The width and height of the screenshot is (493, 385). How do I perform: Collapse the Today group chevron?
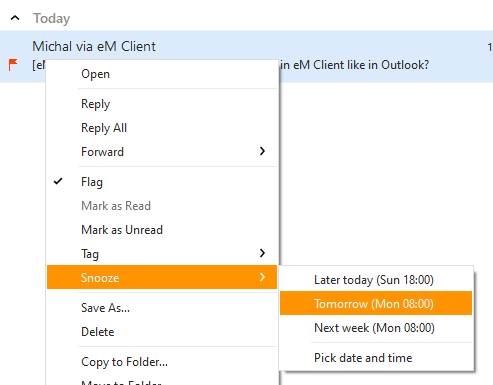coord(15,18)
